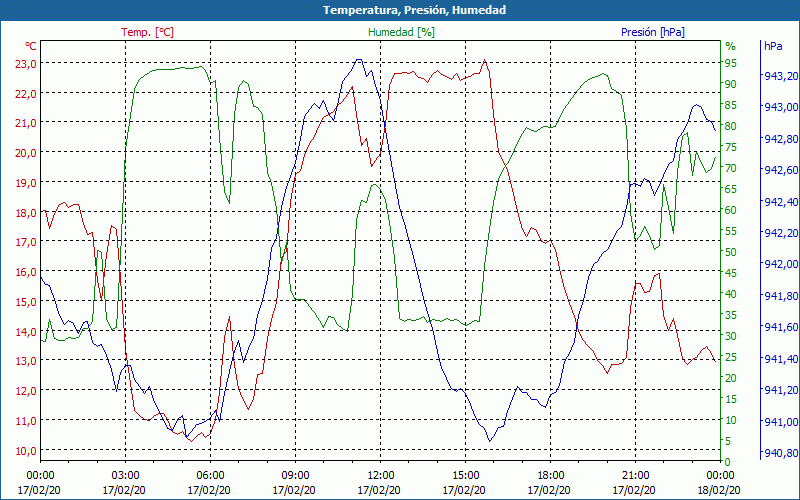Click the red '°C' axis unit label

[31, 46]
